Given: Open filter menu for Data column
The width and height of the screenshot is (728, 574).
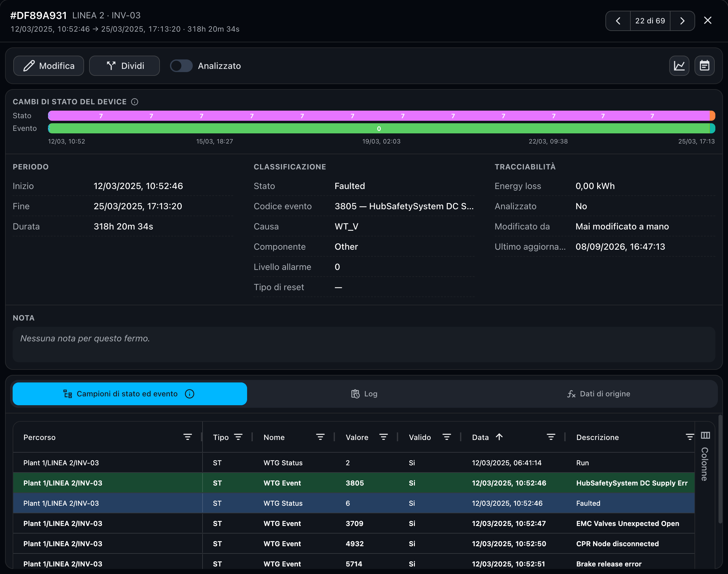Looking at the screenshot, I should 551,437.
